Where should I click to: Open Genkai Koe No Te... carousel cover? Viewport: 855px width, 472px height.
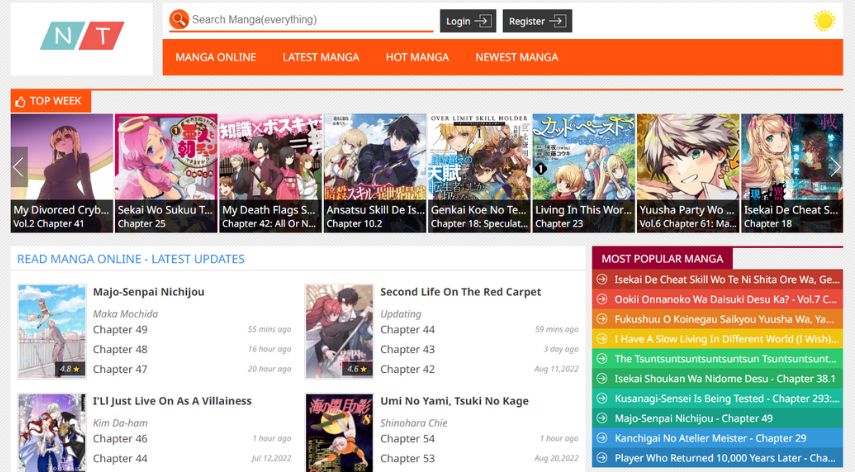pyautogui.click(x=479, y=173)
